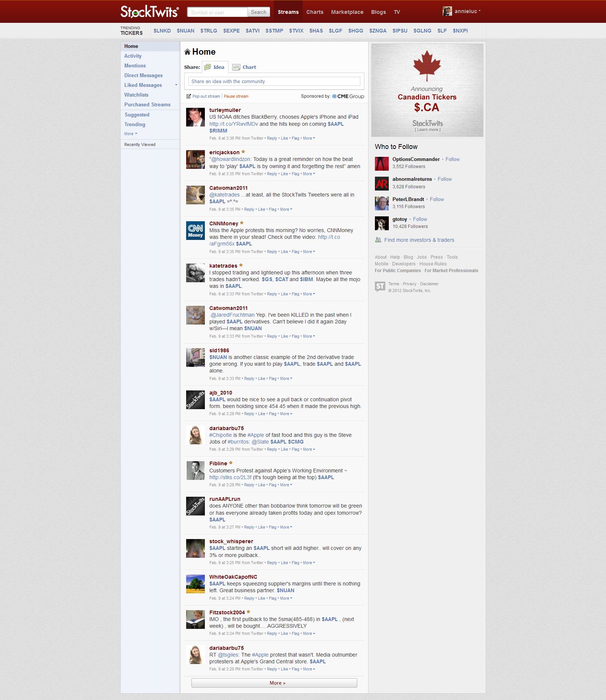Click the Search button
The height and width of the screenshot is (700, 606).
pyautogui.click(x=258, y=12)
